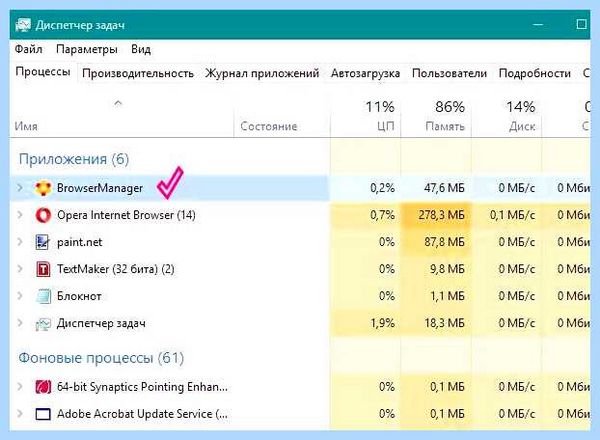Click the Диспетчер задач row icon
Screen dimensions: 600x440
43,324
